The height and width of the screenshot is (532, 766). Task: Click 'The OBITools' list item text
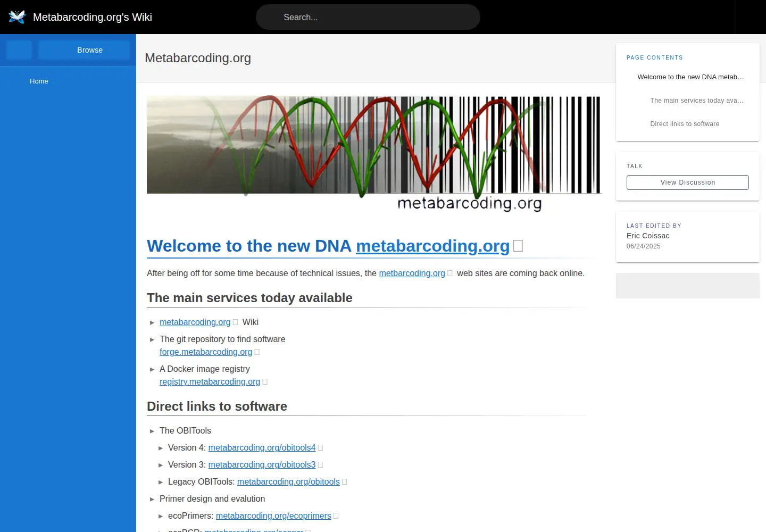[x=185, y=430]
